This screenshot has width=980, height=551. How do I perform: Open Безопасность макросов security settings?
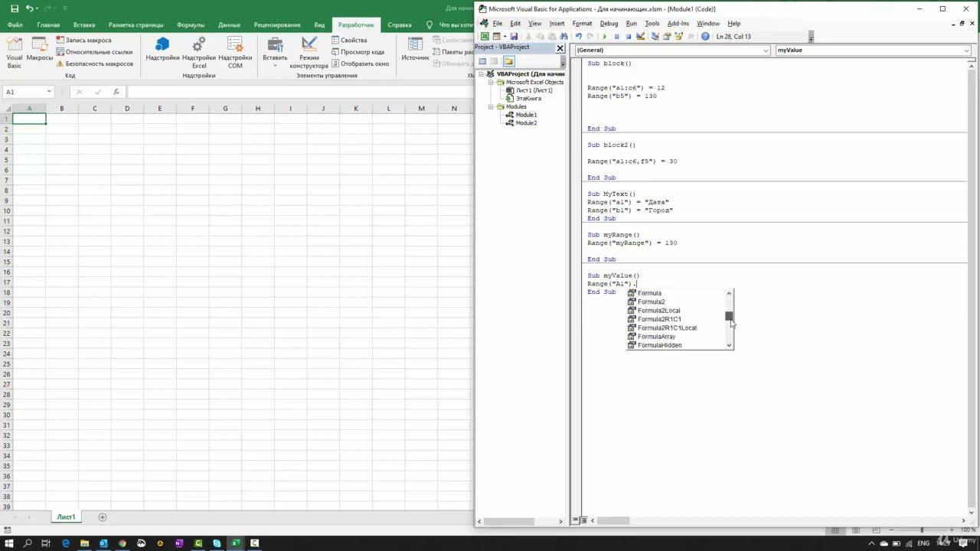[x=94, y=64]
